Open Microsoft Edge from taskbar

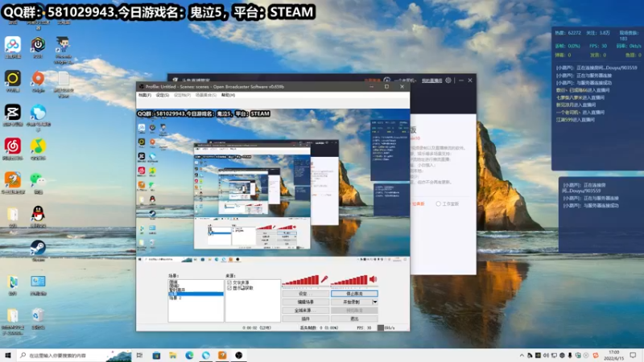(189, 355)
